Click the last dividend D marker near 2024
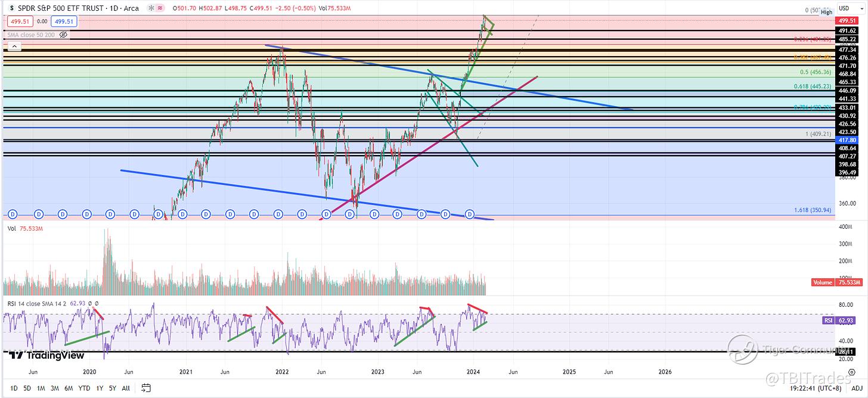868x398 pixels. pyautogui.click(x=469, y=213)
